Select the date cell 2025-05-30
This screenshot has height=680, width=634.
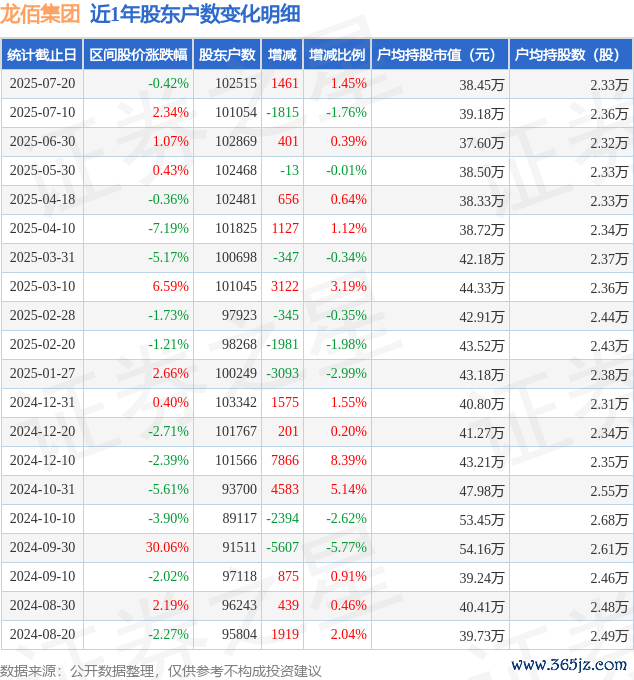42,170
